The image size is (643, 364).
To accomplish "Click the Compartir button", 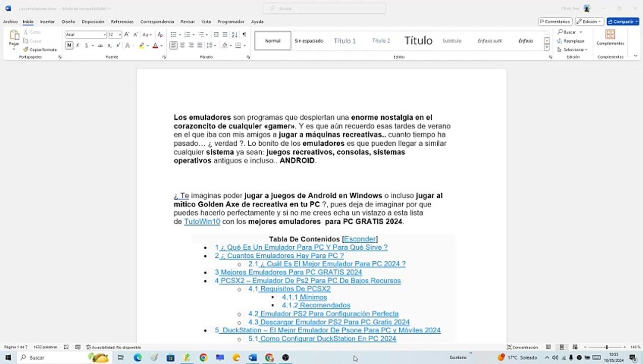I will pyautogui.click(x=623, y=22).
